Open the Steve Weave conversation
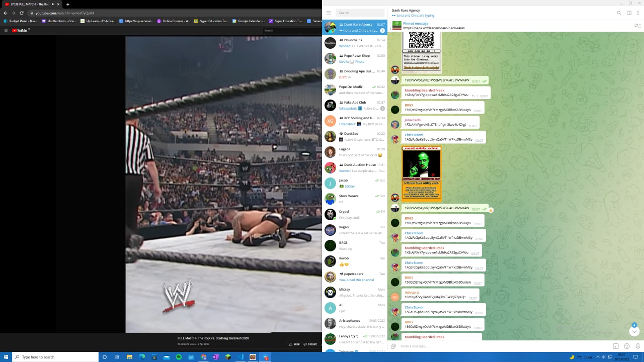Viewport: 644px width, 362px height. 355,199
